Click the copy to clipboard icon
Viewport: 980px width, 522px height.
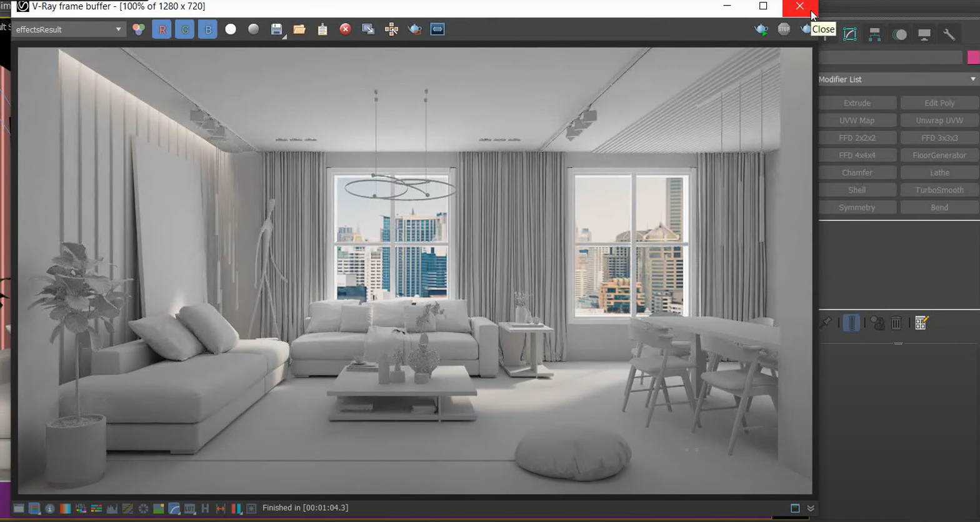(x=322, y=29)
